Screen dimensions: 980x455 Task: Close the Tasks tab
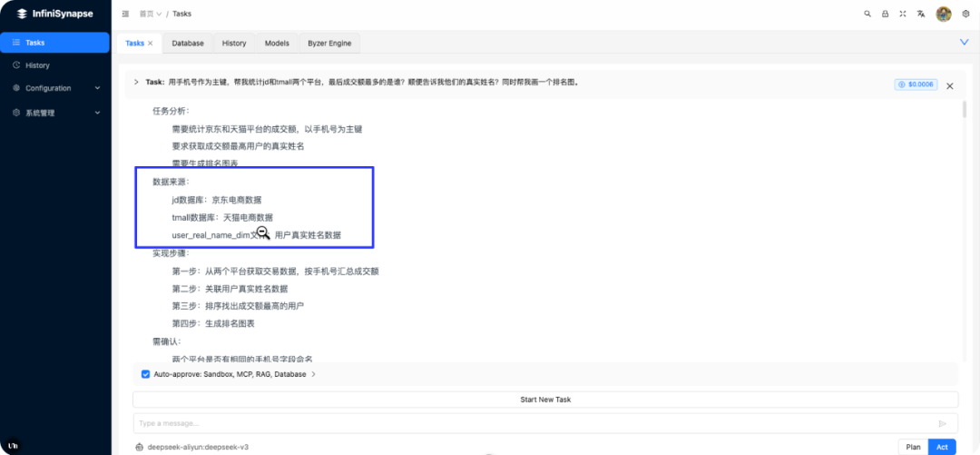150,44
